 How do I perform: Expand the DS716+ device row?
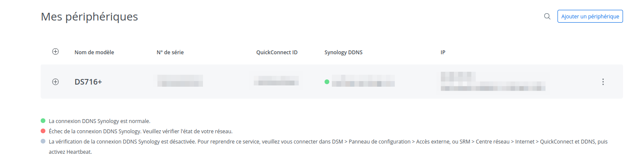pyautogui.click(x=55, y=82)
